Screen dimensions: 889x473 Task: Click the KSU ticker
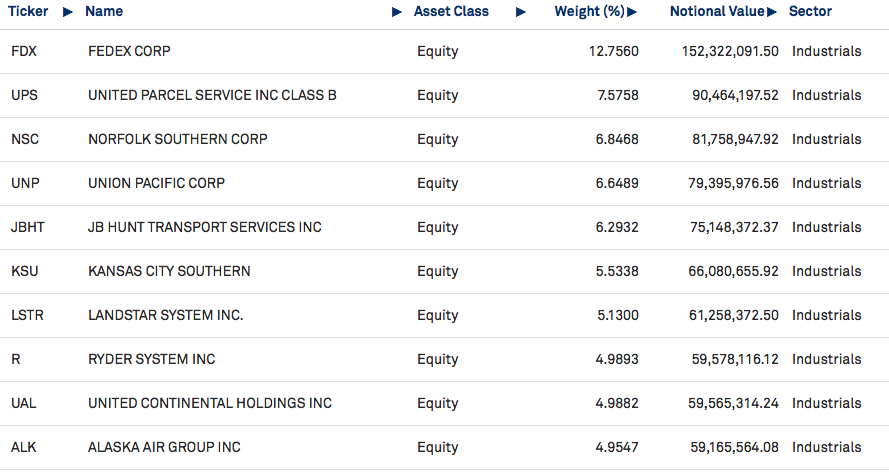25,271
